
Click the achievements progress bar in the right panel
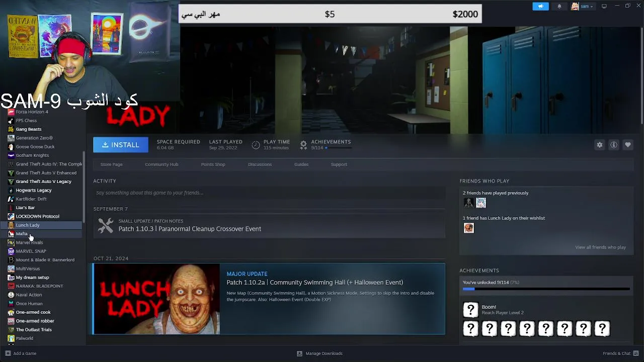pyautogui.click(x=546, y=289)
